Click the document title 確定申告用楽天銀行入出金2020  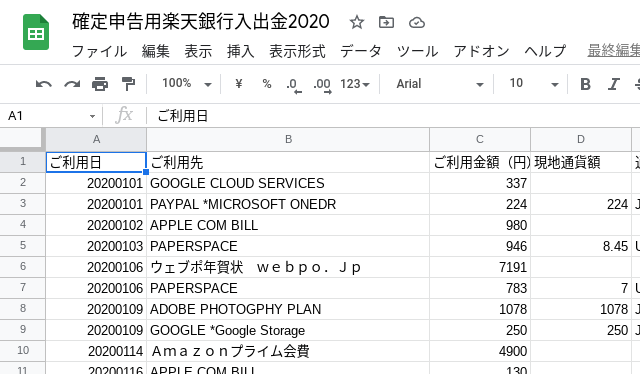pos(201,22)
